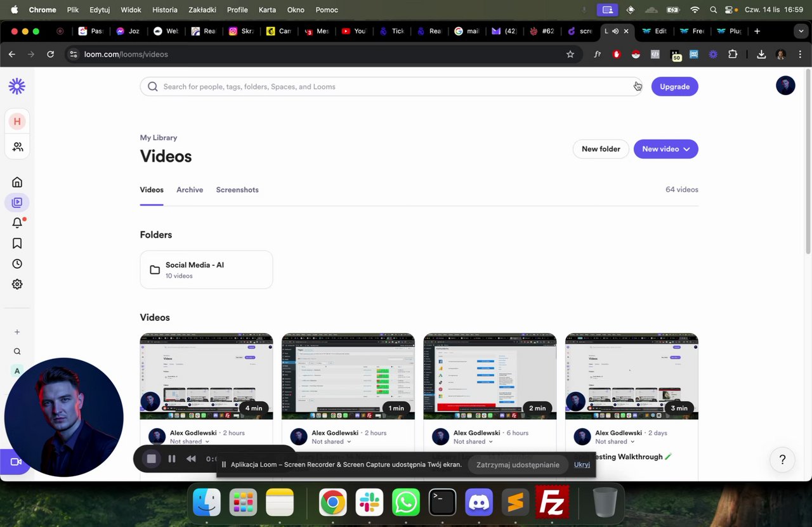This screenshot has height=527, width=812.
Task: Open the help question mark button
Action: [782, 460]
